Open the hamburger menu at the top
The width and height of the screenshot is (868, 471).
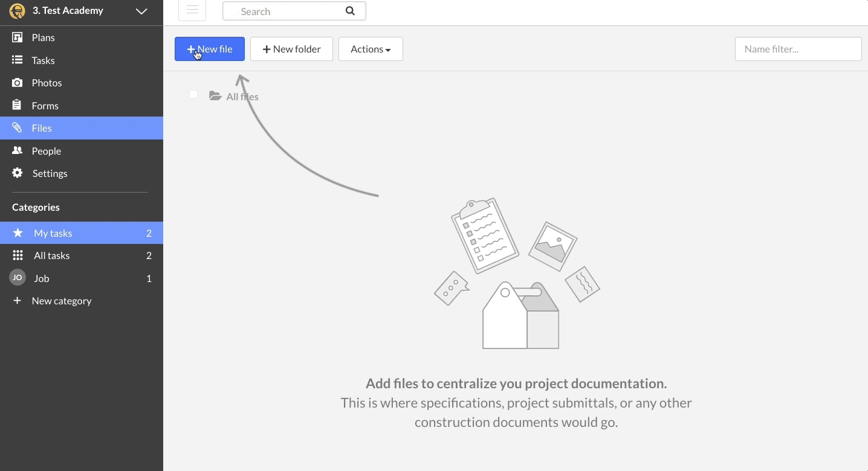coord(192,10)
